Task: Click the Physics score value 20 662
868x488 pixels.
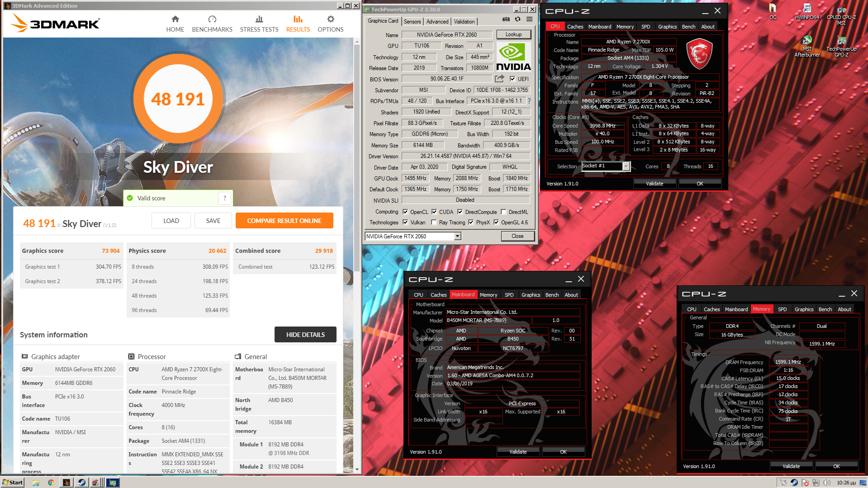Action: click(217, 251)
